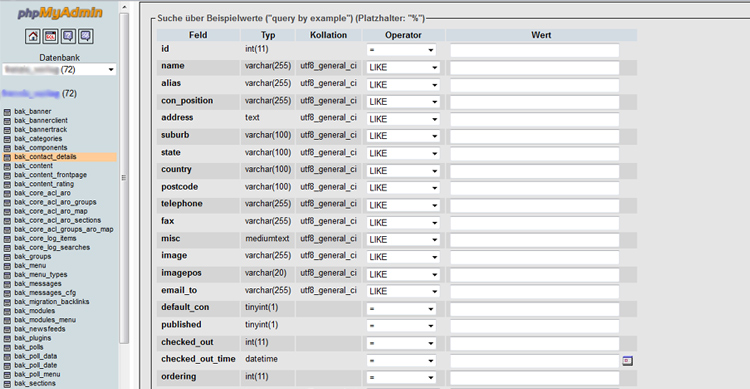Click the phpMyAdmin home icon

[33, 36]
